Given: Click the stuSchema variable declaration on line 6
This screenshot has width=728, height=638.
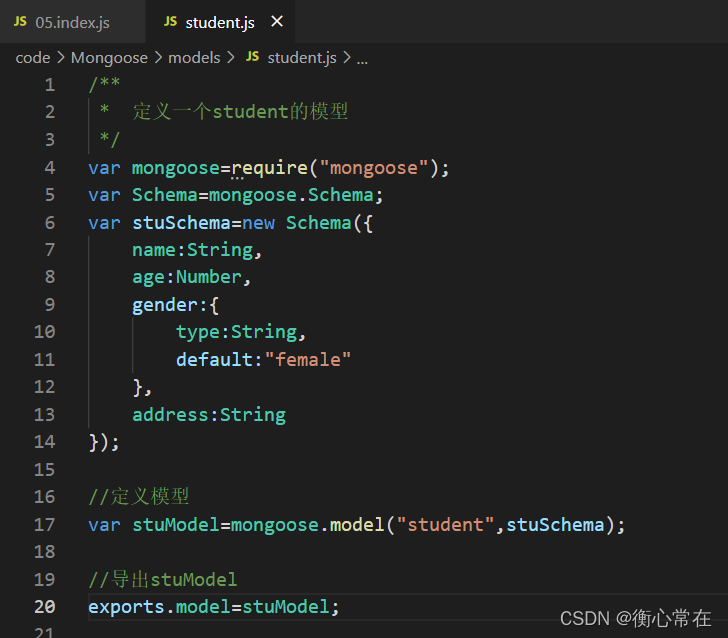Looking at the screenshot, I should click(181, 223).
